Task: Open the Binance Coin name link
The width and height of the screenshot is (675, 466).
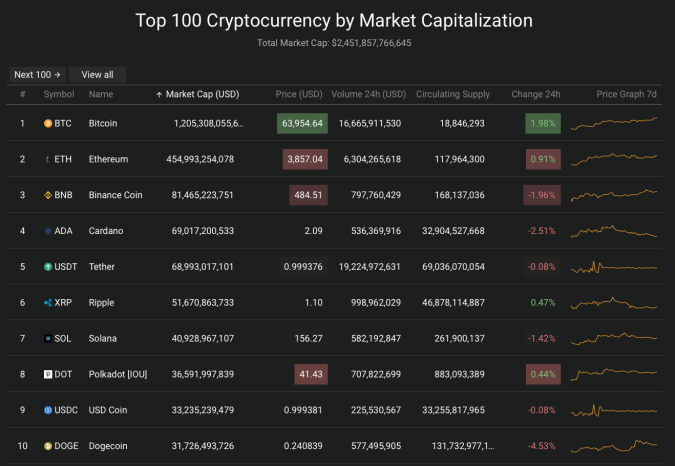Action: pos(115,195)
